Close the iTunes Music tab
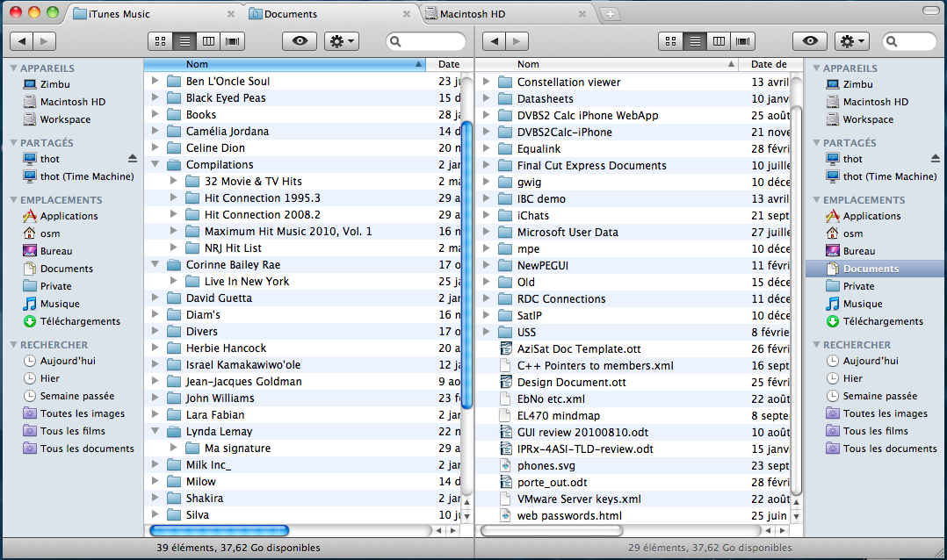Image resolution: width=947 pixels, height=560 pixels. [231, 13]
